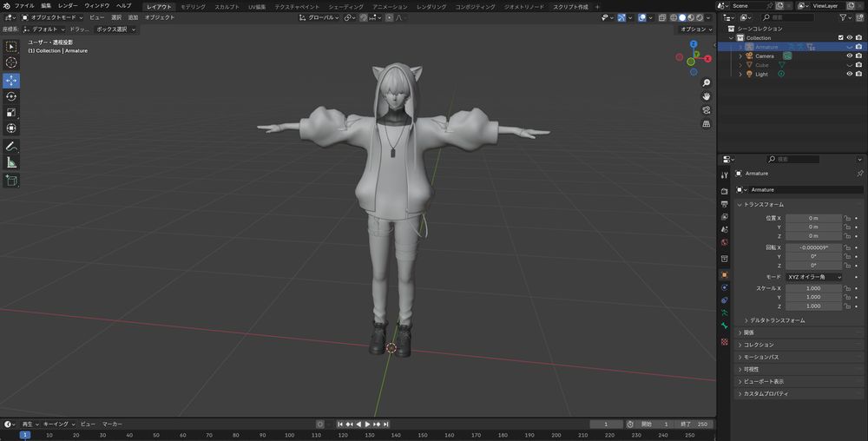Open the レンダー menu
Screen dimensions: 868x441
pyautogui.click(x=68, y=5)
